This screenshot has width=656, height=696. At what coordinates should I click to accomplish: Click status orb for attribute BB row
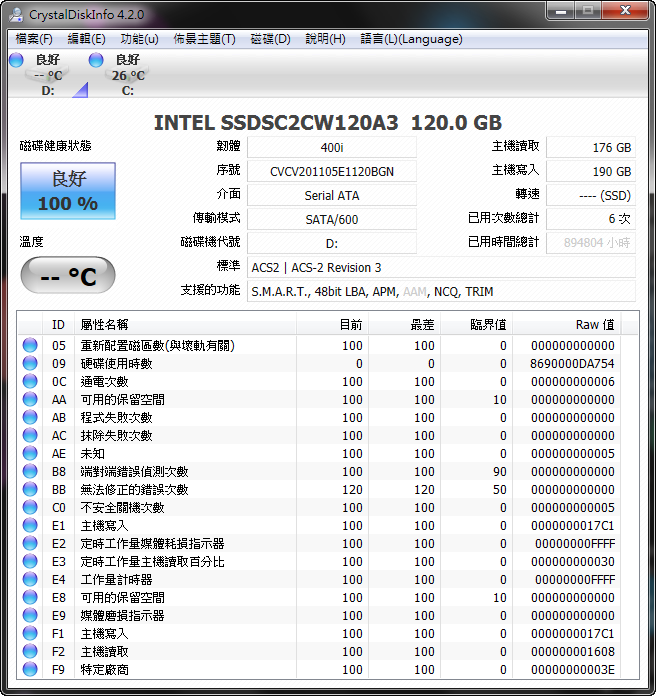tap(30, 490)
